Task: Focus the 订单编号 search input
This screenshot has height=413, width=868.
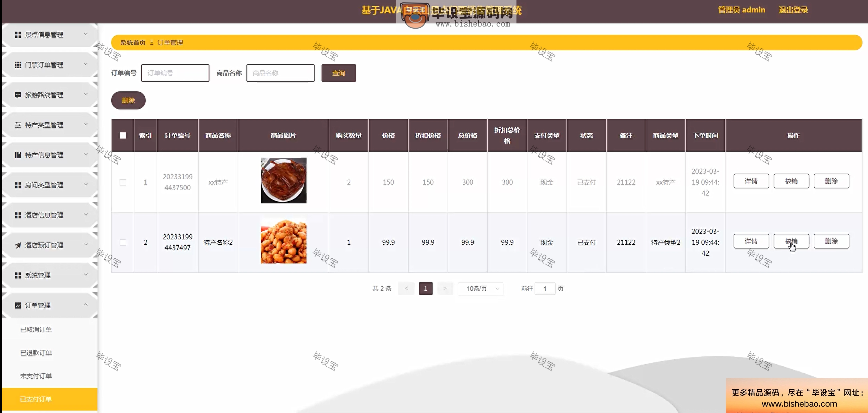Action: 175,73
